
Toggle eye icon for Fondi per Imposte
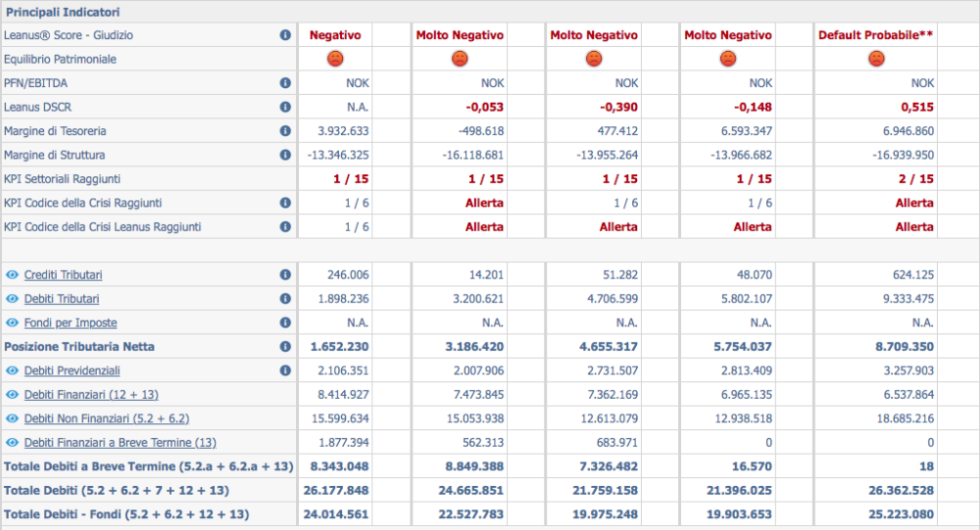pyautogui.click(x=12, y=322)
